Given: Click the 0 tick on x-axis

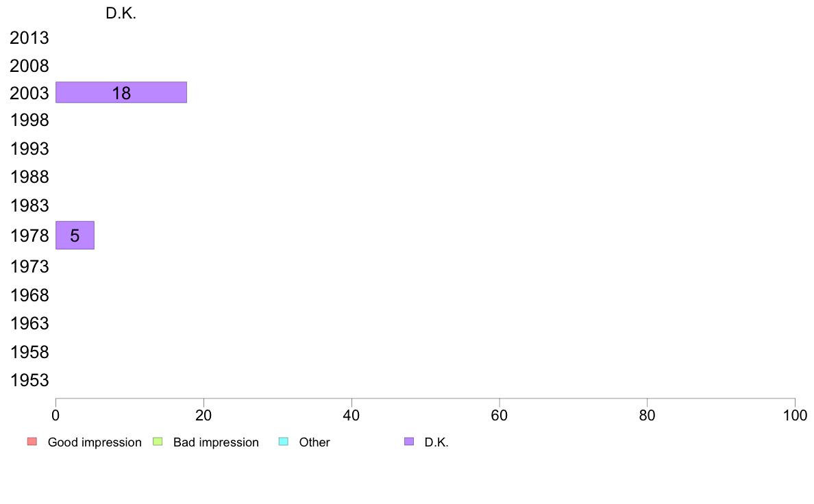Looking at the screenshot, I should click(x=56, y=415).
